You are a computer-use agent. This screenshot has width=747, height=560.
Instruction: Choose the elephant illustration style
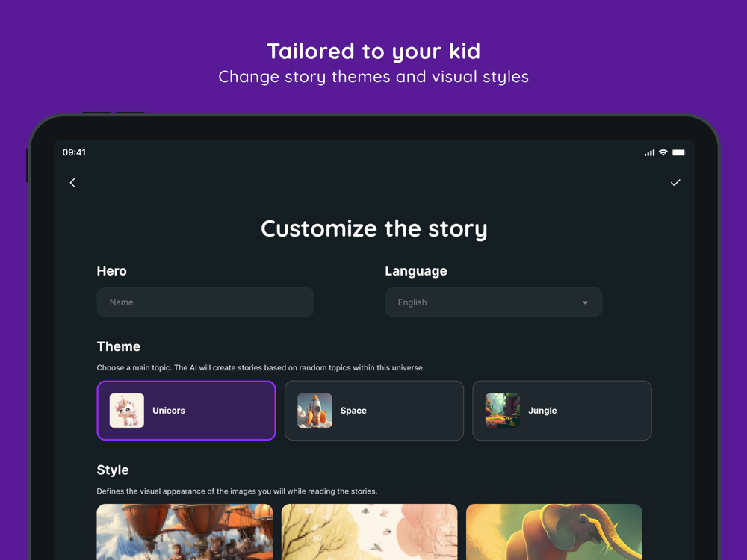click(554, 532)
